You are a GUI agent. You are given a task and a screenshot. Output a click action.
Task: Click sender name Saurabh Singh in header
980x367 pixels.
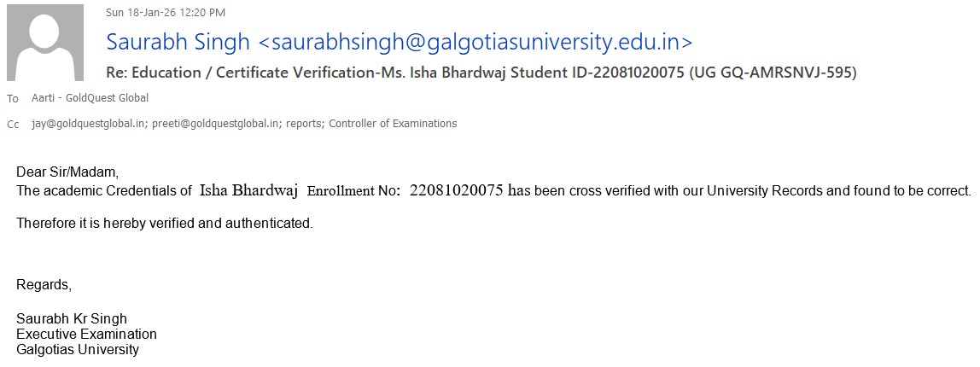(178, 42)
